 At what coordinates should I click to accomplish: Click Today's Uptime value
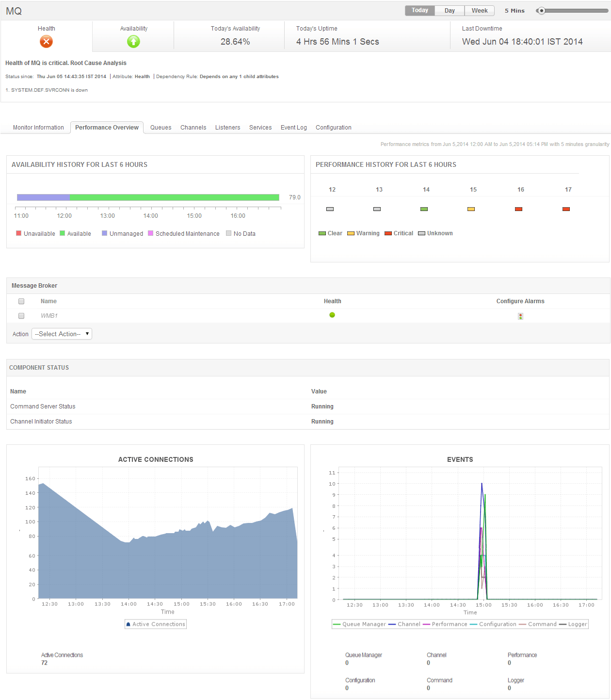pos(338,42)
